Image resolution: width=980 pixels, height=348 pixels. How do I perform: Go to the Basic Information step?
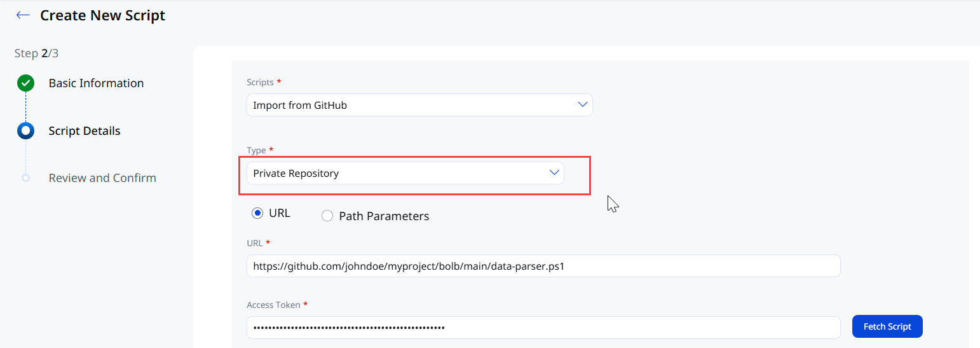point(96,83)
